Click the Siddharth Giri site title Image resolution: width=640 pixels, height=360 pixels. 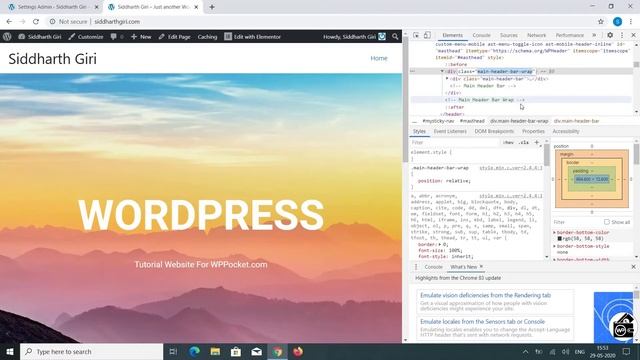(x=53, y=59)
